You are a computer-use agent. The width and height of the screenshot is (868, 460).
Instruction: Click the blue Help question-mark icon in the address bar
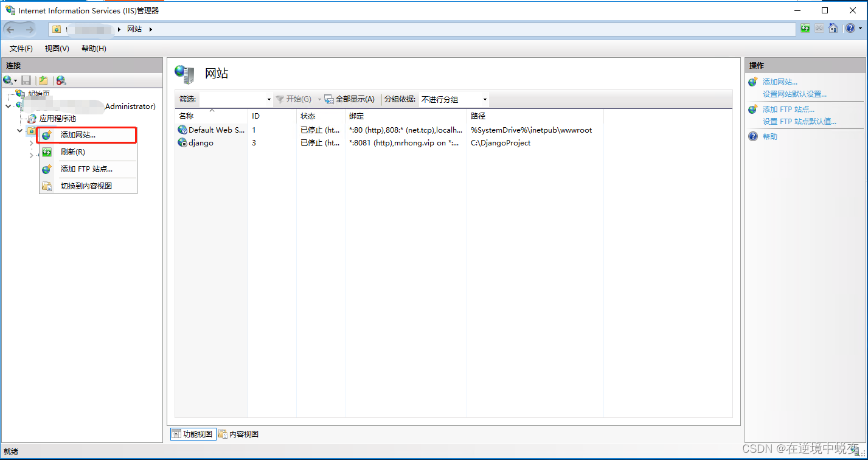click(x=849, y=29)
